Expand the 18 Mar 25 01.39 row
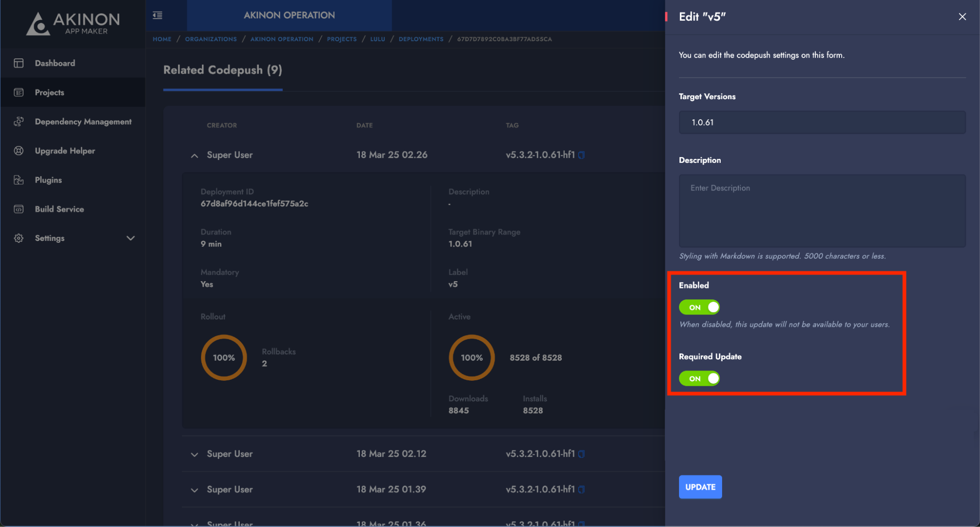The width and height of the screenshot is (980, 527). click(x=195, y=490)
